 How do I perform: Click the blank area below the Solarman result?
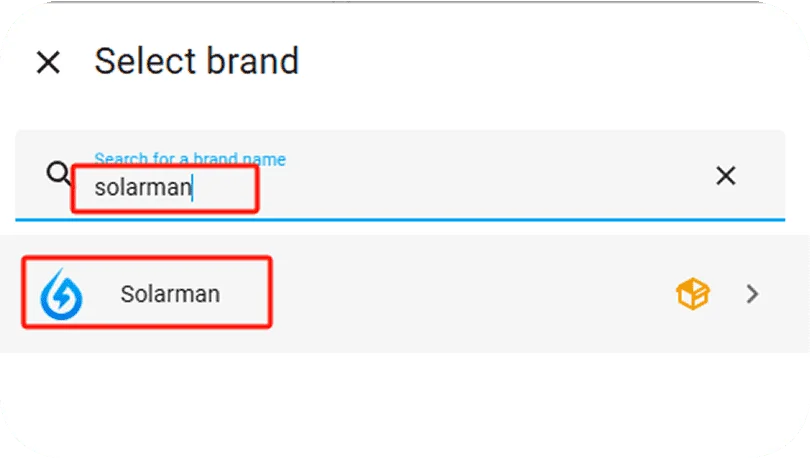(x=400, y=400)
